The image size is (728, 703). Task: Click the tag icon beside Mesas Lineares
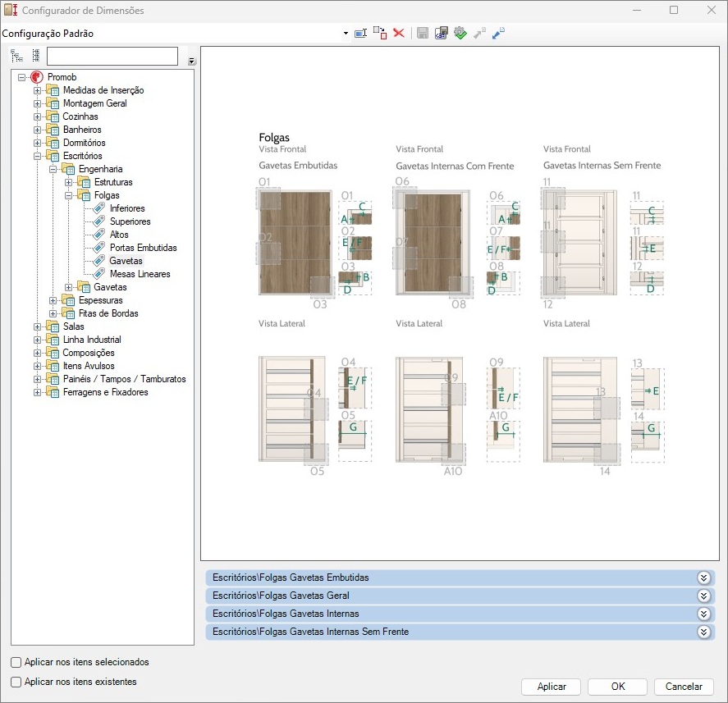[98, 274]
